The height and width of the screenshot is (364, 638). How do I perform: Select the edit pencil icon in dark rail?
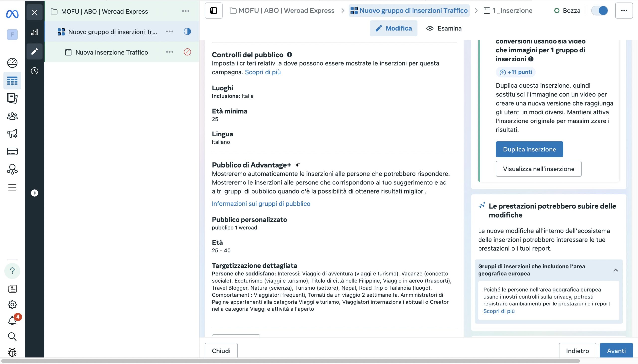point(35,51)
